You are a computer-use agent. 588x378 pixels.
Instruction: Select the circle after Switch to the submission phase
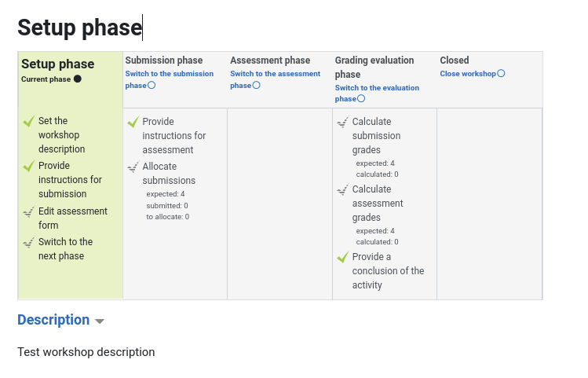[x=152, y=85]
